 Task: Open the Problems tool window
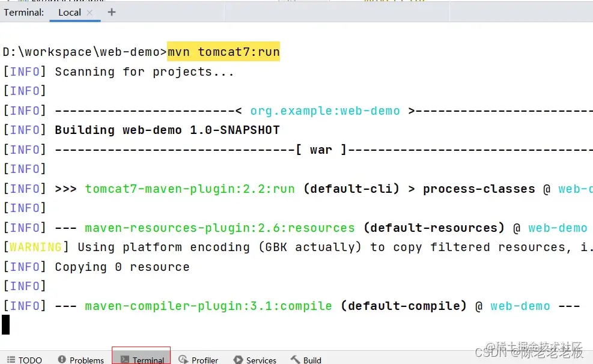(x=81, y=359)
